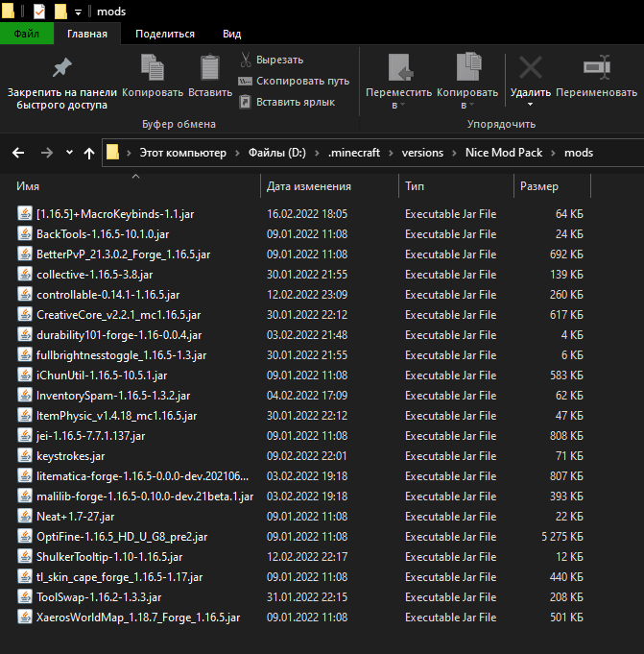Image resolution: width=644 pixels, height=654 pixels.
Task: Open the File (Файл) tab
Action: click(x=27, y=34)
